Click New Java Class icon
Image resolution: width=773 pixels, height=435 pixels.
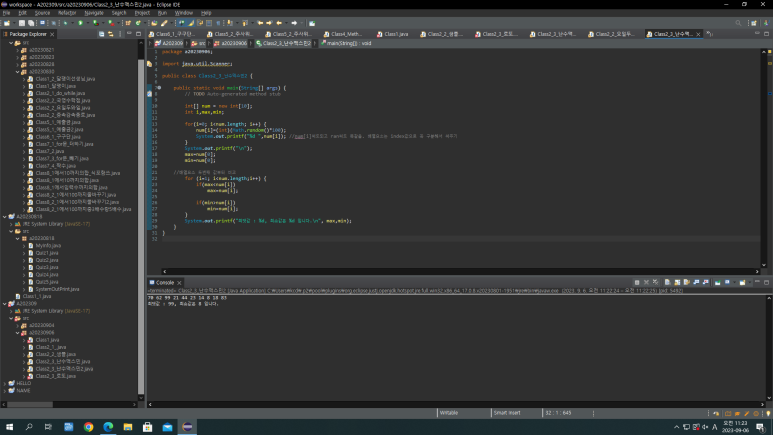[138, 23]
